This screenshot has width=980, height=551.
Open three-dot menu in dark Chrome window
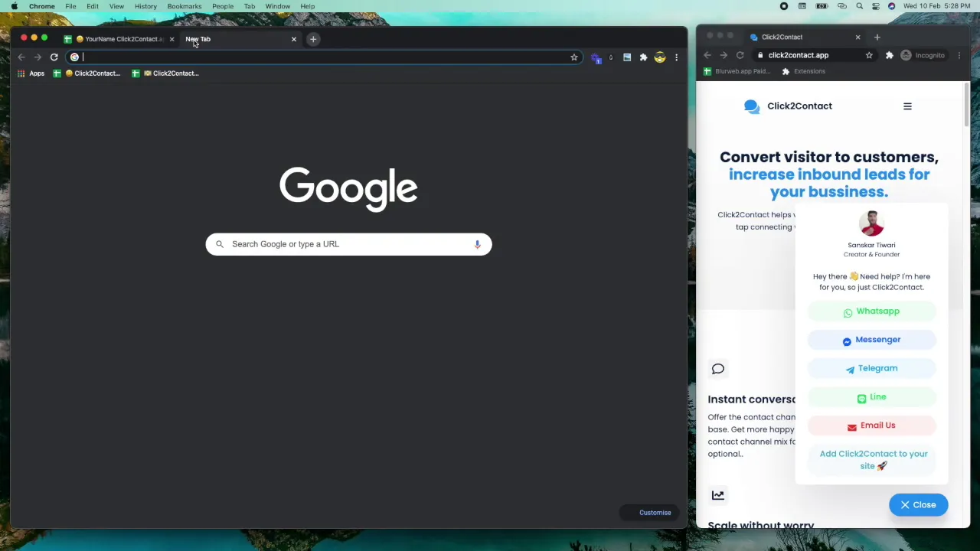(x=676, y=57)
